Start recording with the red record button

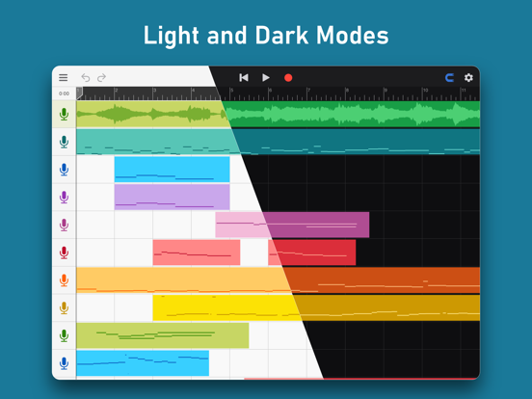(x=288, y=78)
